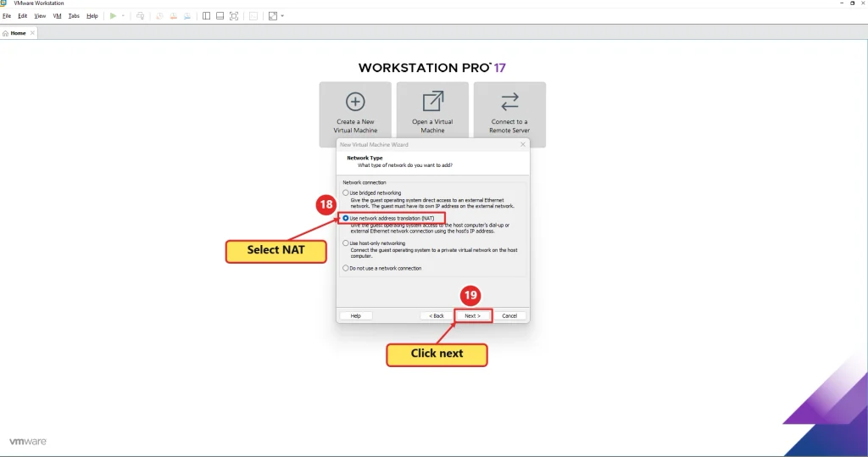Open the View menu
This screenshot has height=457, width=868.
pos(40,16)
